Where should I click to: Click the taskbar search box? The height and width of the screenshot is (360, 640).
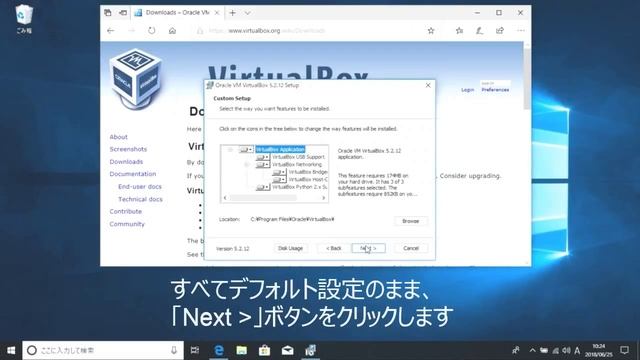pos(103,350)
